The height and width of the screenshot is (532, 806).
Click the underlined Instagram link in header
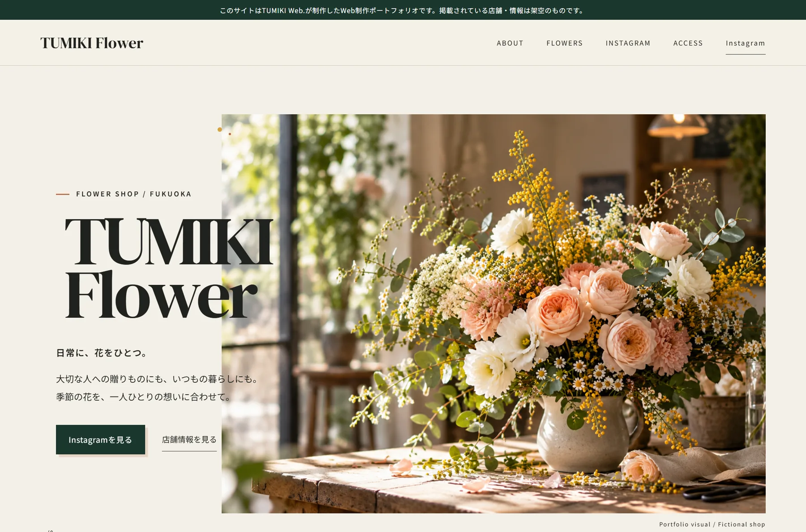[746, 43]
